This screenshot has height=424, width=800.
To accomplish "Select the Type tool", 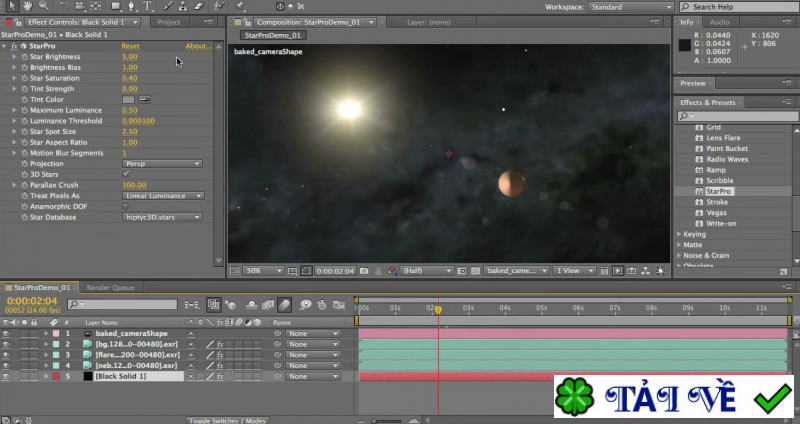I will [147, 6].
